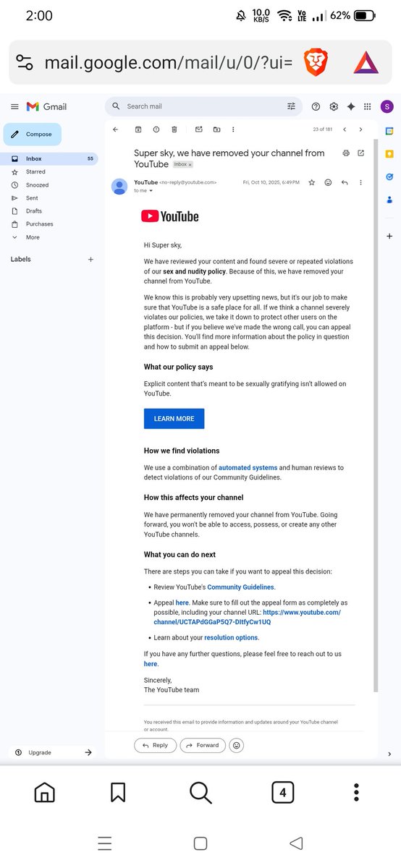Screen dimensions: 401x868
Task: Report this email as spam
Action: click(156, 129)
